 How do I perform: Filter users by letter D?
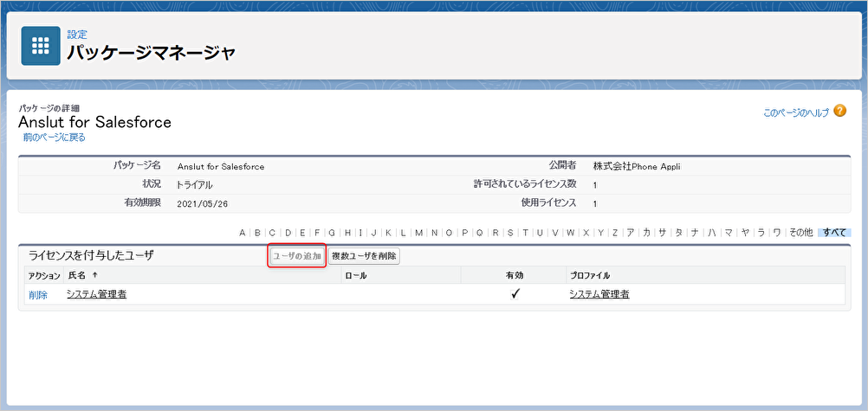pyautogui.click(x=288, y=233)
